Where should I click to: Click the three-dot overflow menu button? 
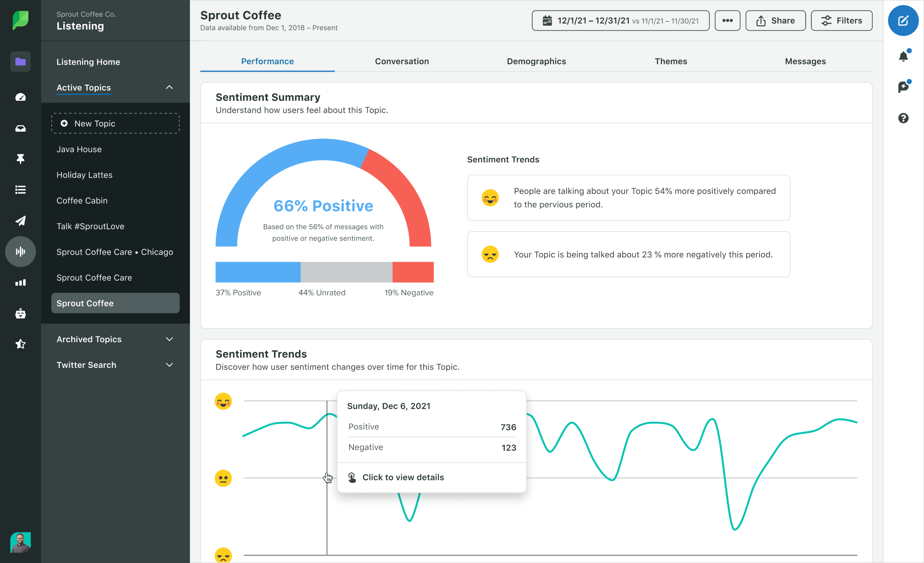point(727,20)
